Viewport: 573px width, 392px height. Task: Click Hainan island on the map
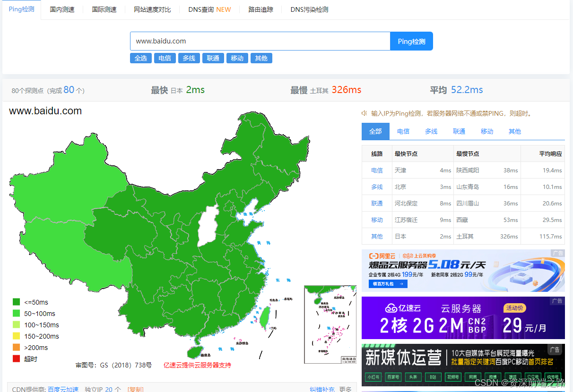(x=195, y=352)
